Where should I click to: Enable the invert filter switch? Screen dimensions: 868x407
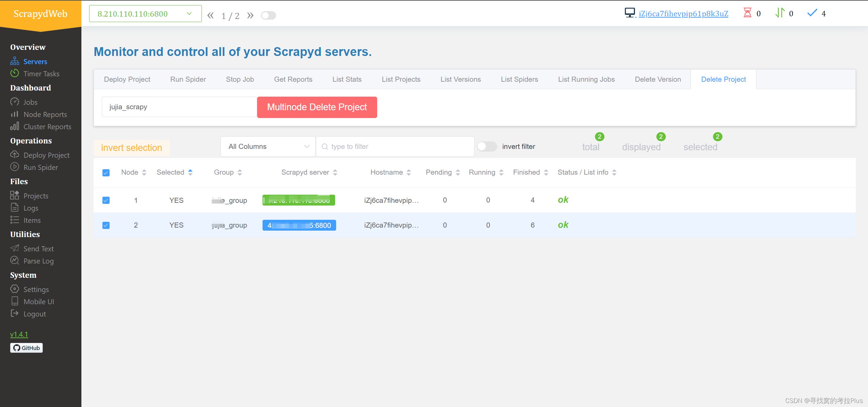[487, 147]
